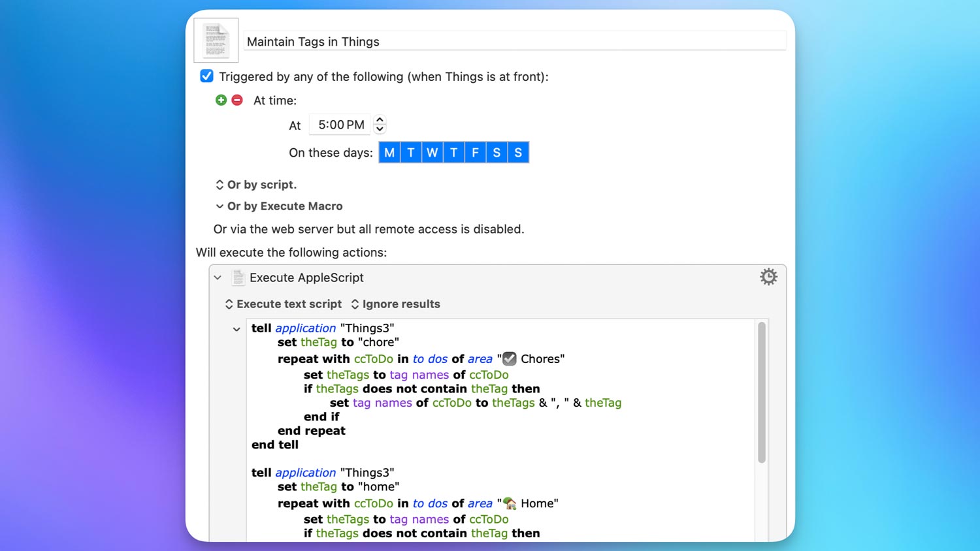Edit the macro name field 'Maintain Tags in Things'

515,41
